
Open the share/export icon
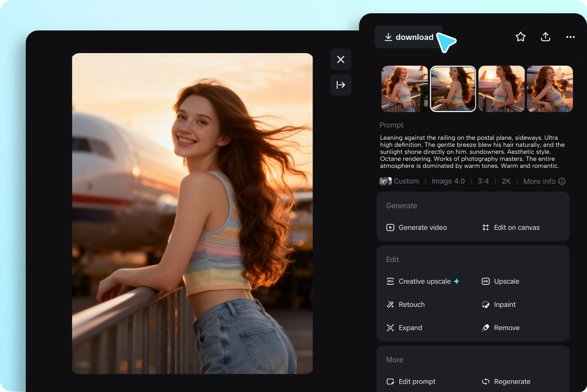pos(546,37)
